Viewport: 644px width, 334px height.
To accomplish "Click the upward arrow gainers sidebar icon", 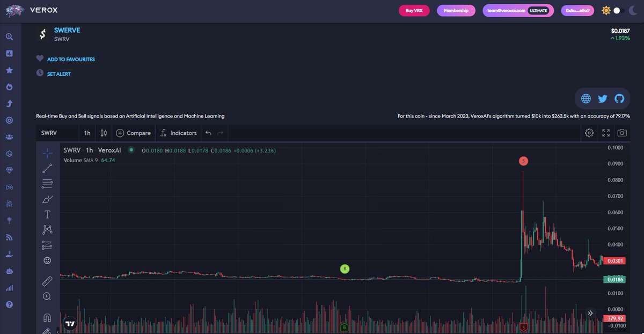I will tap(9, 104).
